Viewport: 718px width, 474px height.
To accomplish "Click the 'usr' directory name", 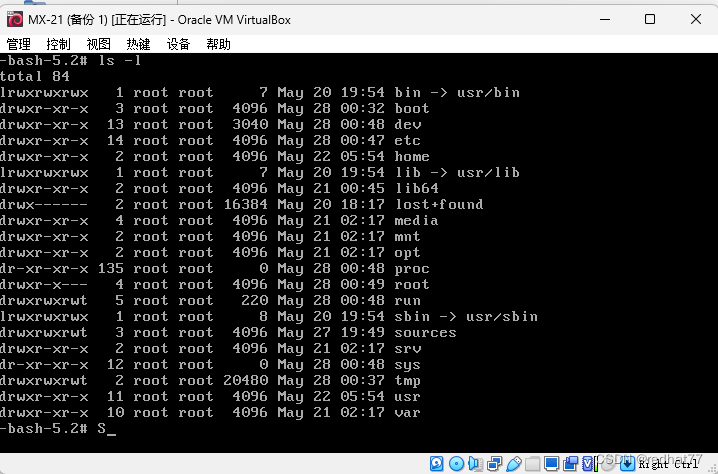I will pos(408,397).
